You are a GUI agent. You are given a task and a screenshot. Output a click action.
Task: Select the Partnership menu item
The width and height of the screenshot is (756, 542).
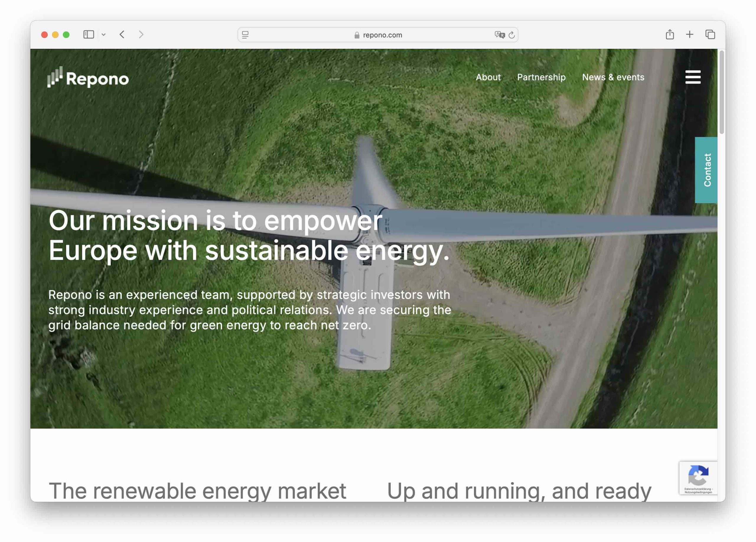click(x=541, y=77)
